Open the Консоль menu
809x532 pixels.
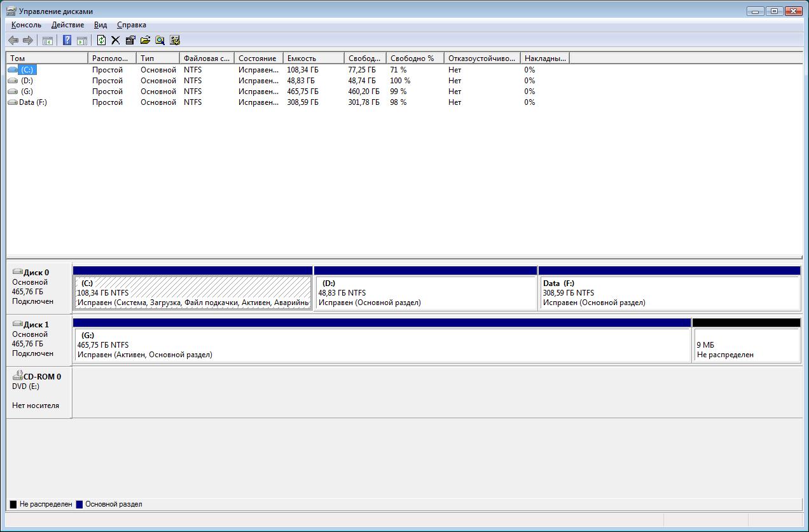point(26,25)
